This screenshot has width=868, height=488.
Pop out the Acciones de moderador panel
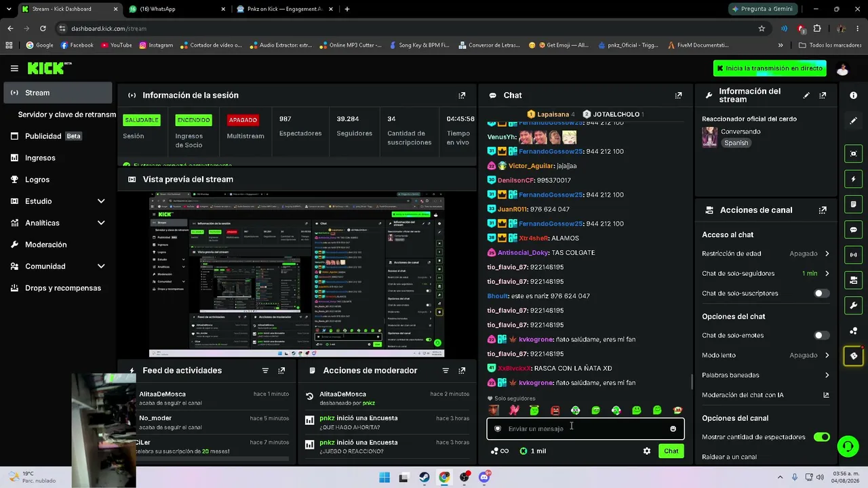click(x=462, y=371)
